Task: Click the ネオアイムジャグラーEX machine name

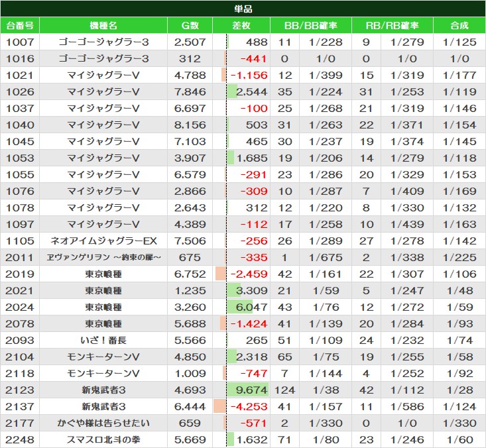Action: [x=103, y=241]
